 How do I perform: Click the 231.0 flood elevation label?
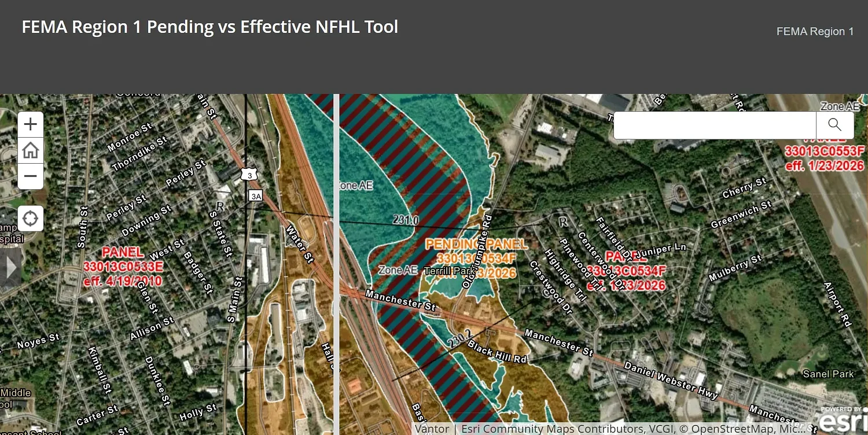[x=406, y=220]
